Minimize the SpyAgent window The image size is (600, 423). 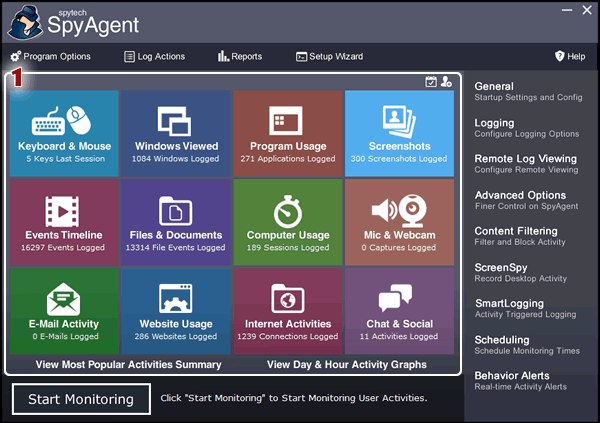(567, 10)
